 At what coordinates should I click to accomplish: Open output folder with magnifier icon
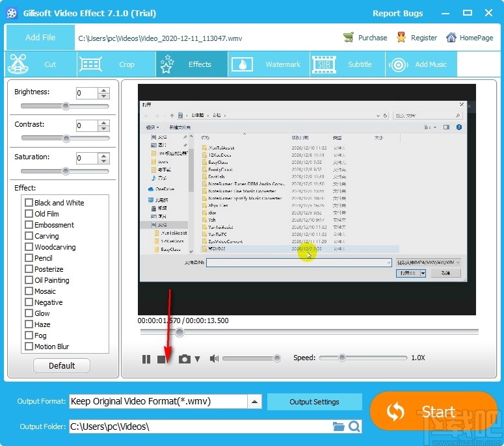(354, 426)
